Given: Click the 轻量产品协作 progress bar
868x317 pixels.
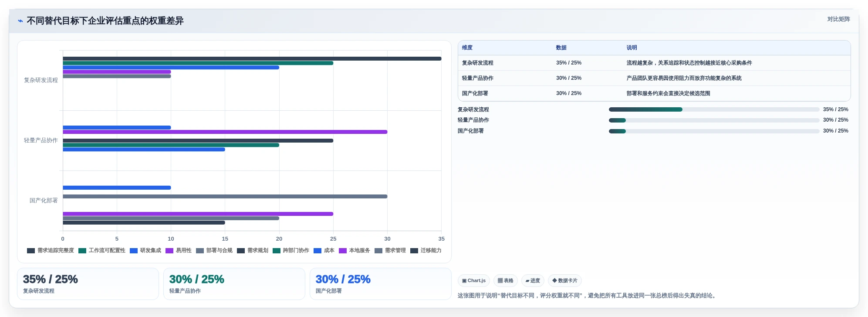Looking at the screenshot, I should coord(714,120).
